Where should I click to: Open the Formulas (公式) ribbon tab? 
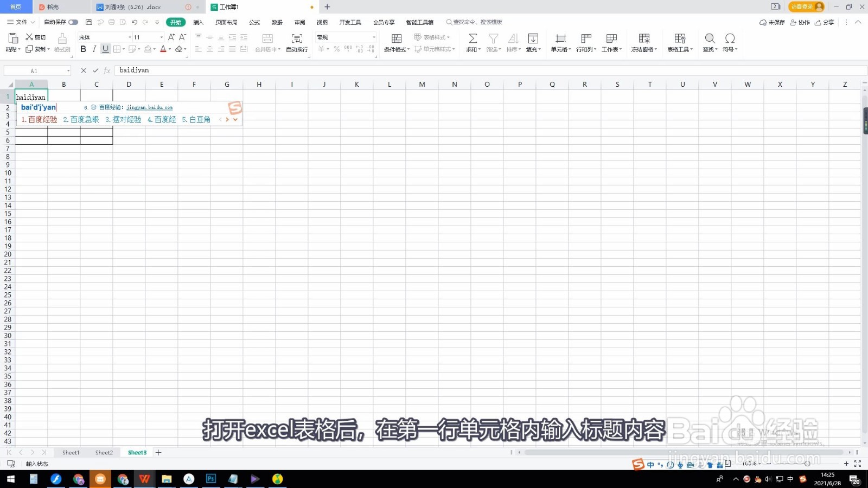[254, 22]
